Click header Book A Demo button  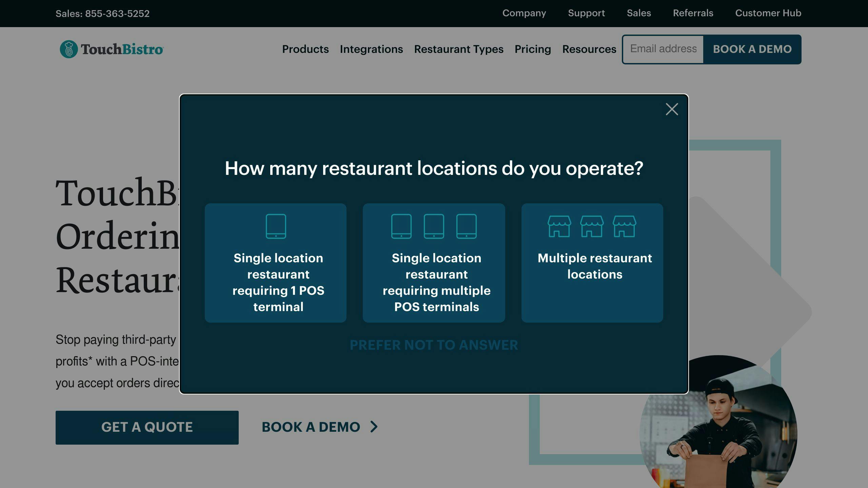tap(752, 49)
